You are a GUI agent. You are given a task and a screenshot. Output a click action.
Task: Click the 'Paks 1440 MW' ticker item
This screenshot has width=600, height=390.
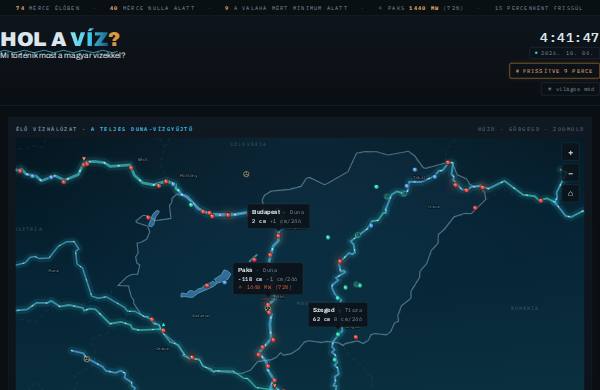click(x=421, y=8)
